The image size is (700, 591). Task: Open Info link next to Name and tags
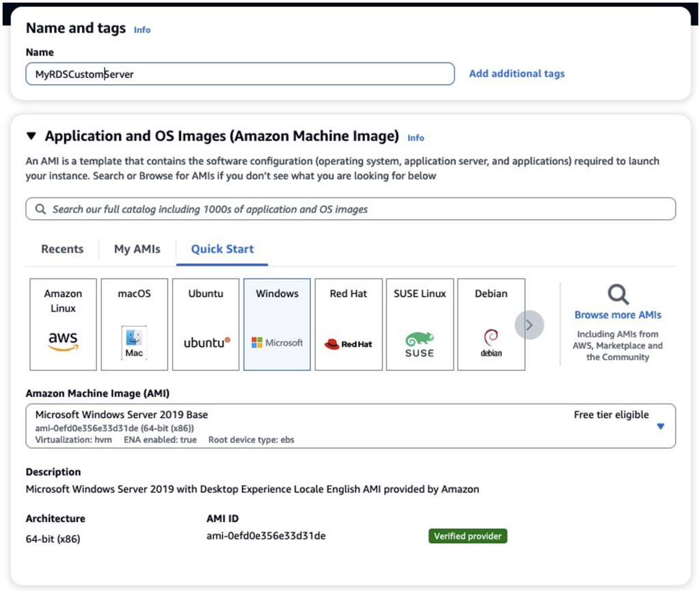point(142,30)
